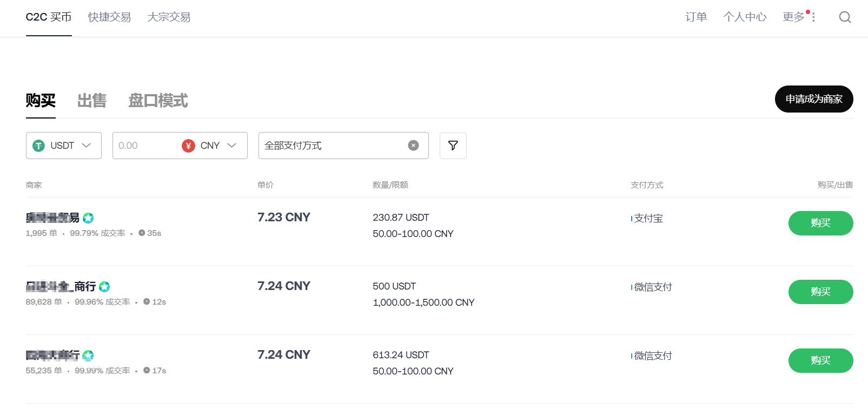The height and width of the screenshot is (408, 868).
Task: Open the 快捷交易 menu item
Action: pyautogui.click(x=109, y=17)
